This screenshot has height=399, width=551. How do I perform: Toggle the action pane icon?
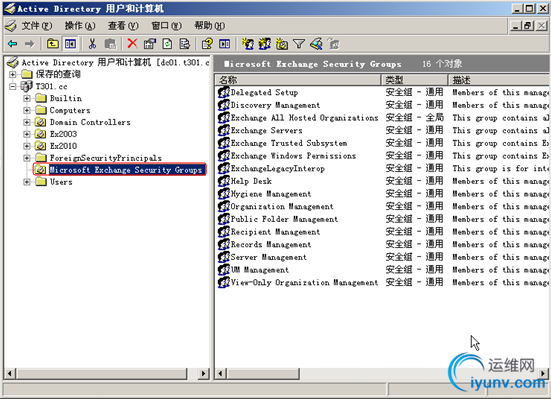pyautogui.click(x=225, y=44)
